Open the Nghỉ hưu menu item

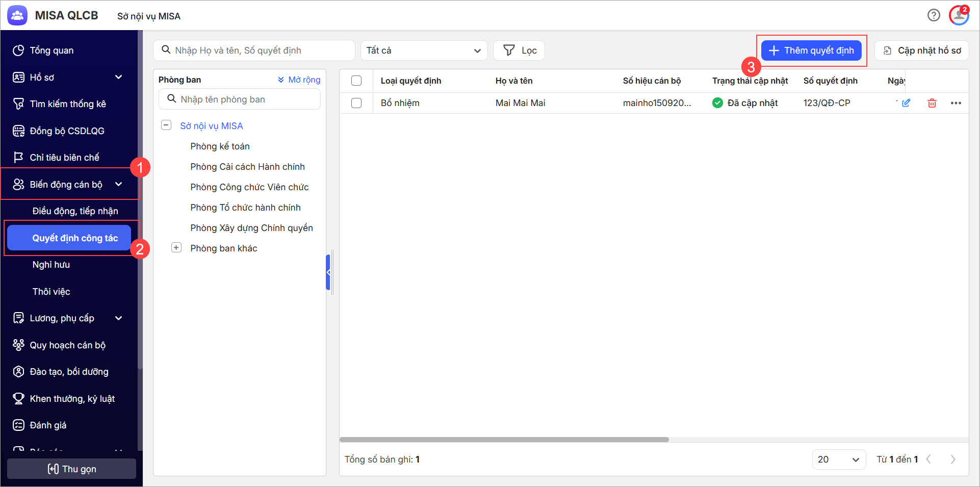point(51,265)
